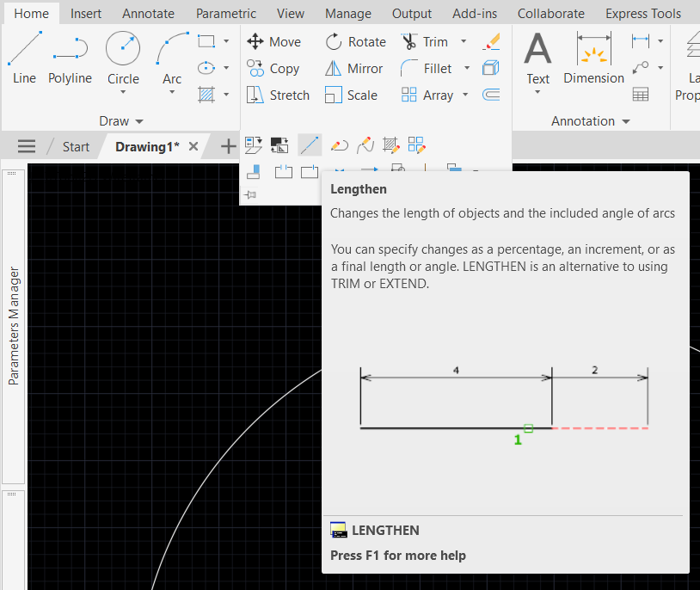Insert a Table from Annotation panel
The width and height of the screenshot is (700, 590).
tap(640, 95)
